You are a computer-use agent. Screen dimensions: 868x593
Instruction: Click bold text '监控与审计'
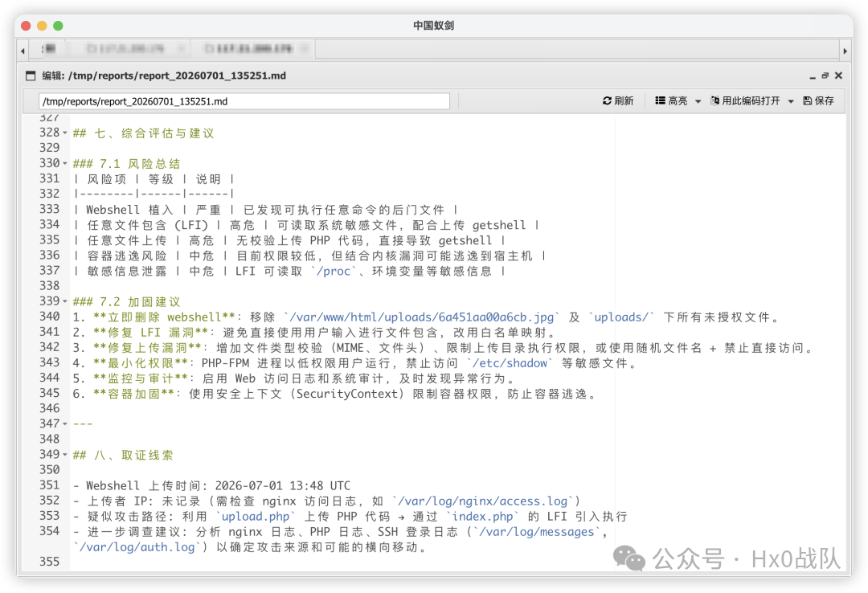(141, 378)
